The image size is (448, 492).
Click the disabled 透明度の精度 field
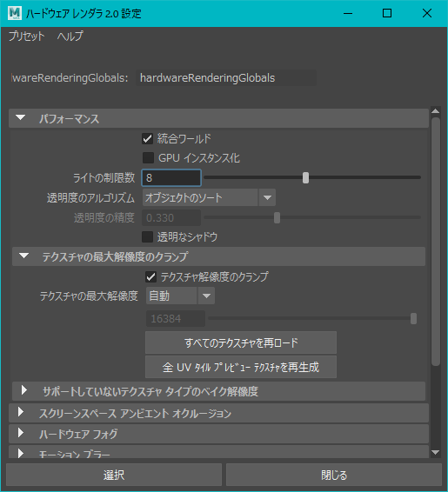(171, 217)
